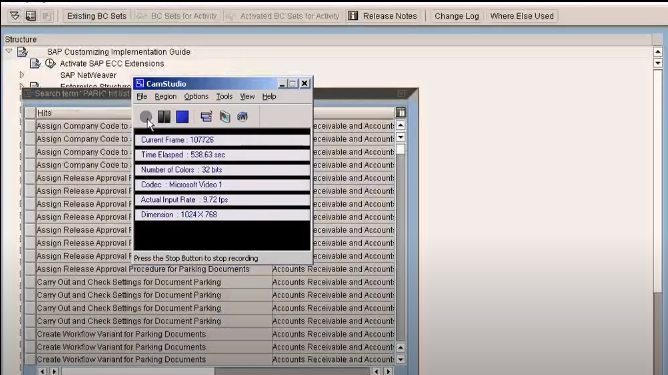
Task: Click the document icon before Activate SAP ECC Extensions
Action: click(35, 63)
